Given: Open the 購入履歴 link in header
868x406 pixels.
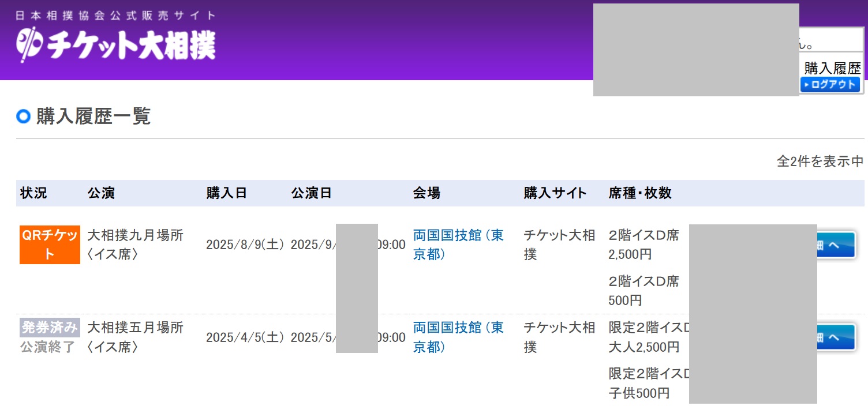Looking at the screenshot, I should 832,68.
